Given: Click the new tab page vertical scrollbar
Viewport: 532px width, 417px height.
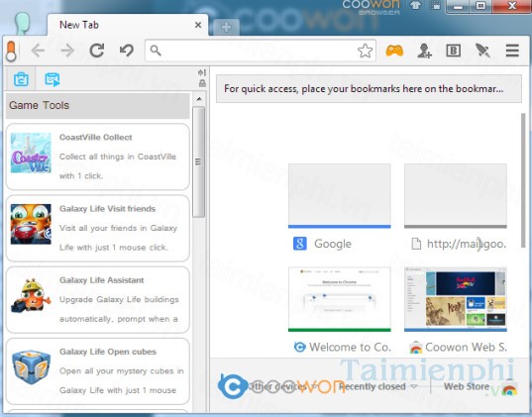Looking at the screenshot, I should click(x=523, y=180).
